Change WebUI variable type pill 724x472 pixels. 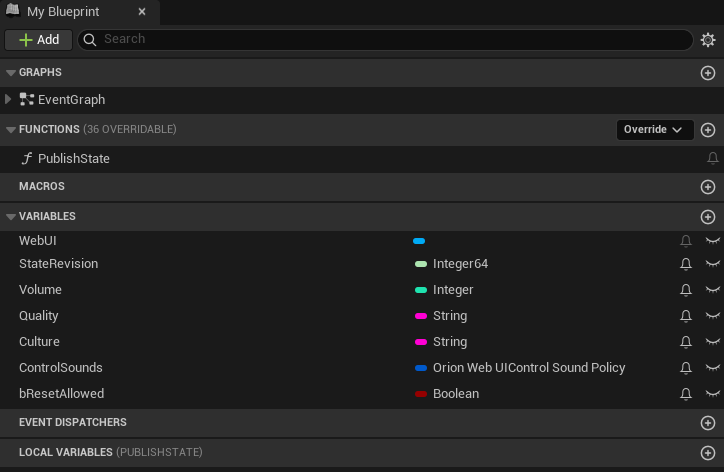pos(419,241)
